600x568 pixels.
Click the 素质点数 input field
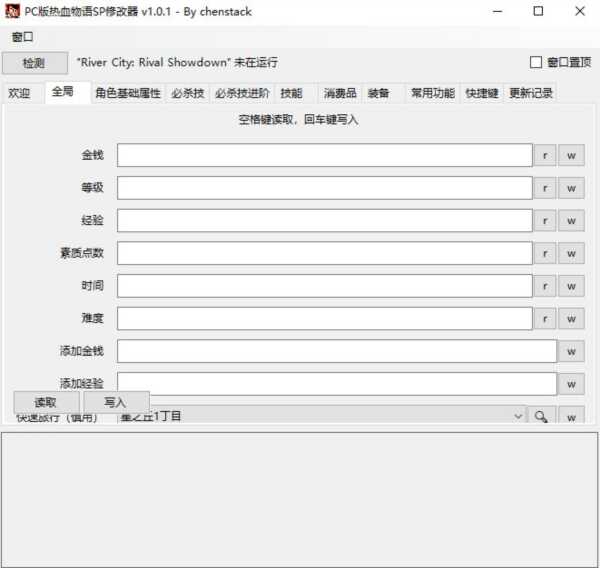[x=324, y=253]
